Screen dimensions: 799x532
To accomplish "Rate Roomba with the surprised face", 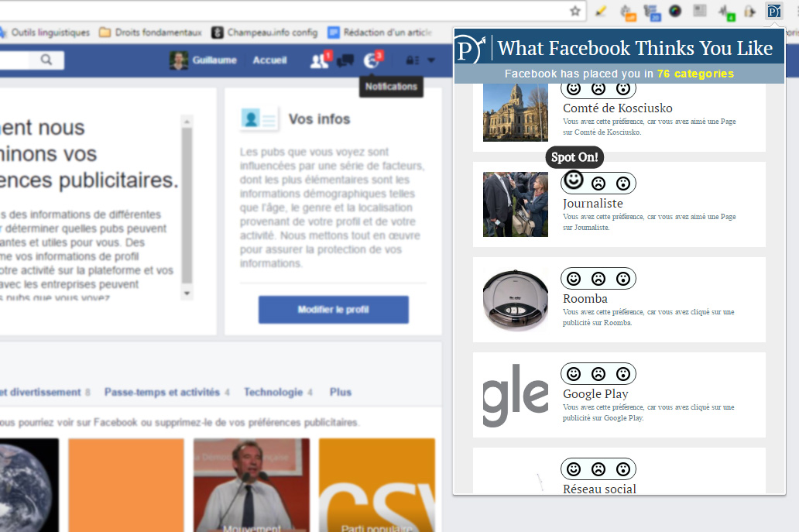I will point(622,279).
